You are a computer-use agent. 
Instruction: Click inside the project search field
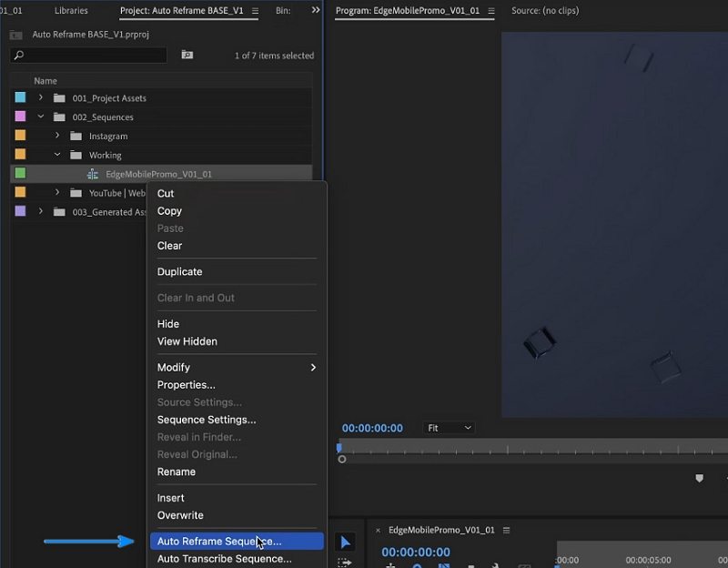[x=91, y=56]
